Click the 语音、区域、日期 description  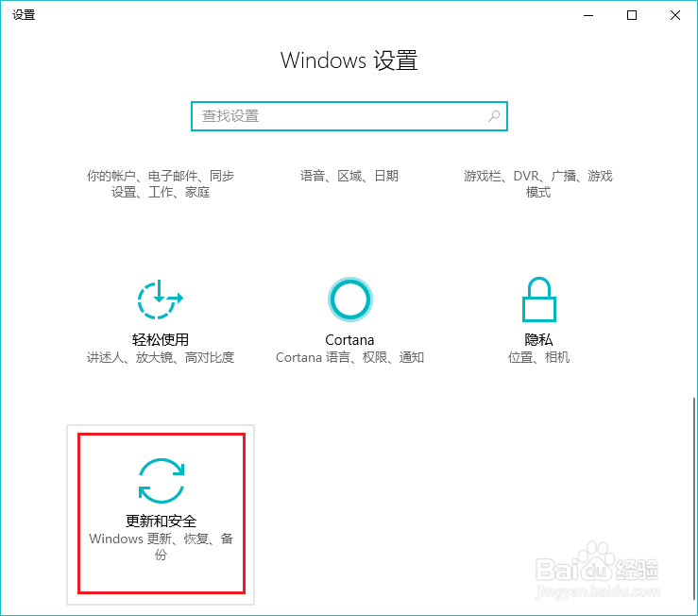click(x=349, y=176)
